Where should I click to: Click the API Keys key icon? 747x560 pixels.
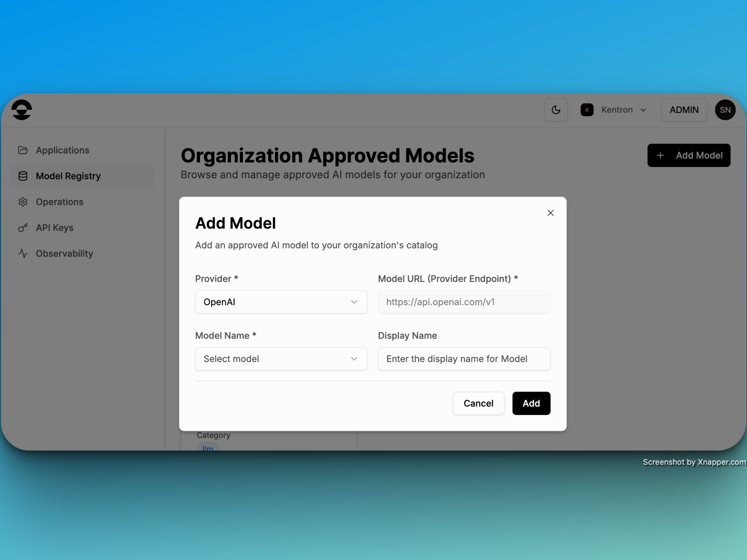pos(23,228)
